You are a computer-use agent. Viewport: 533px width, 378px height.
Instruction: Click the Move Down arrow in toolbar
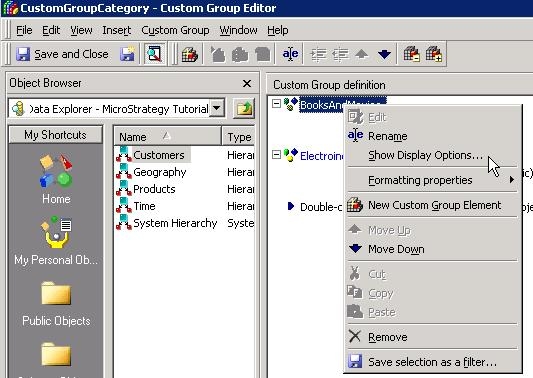click(384, 54)
